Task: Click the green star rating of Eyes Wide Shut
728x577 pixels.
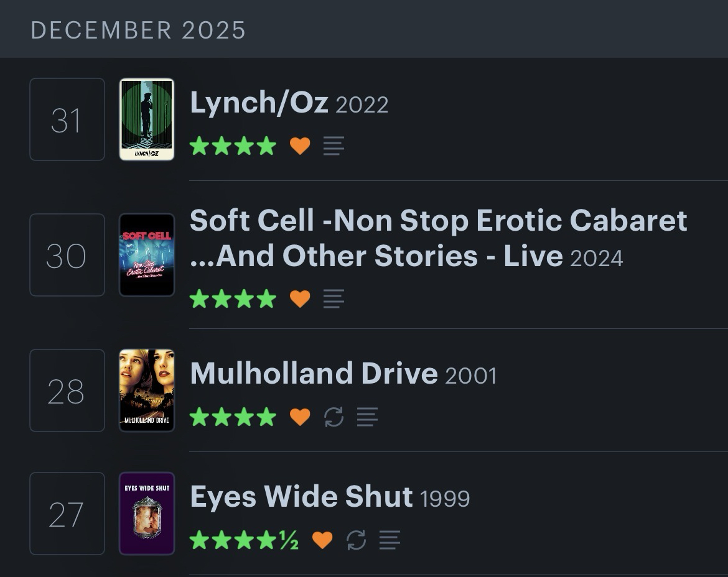Action: coord(244,540)
